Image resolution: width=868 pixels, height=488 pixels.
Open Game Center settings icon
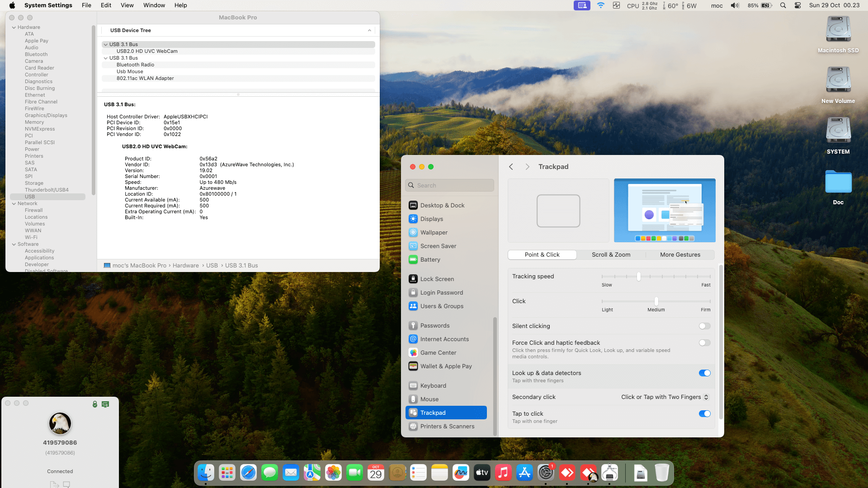click(413, 352)
